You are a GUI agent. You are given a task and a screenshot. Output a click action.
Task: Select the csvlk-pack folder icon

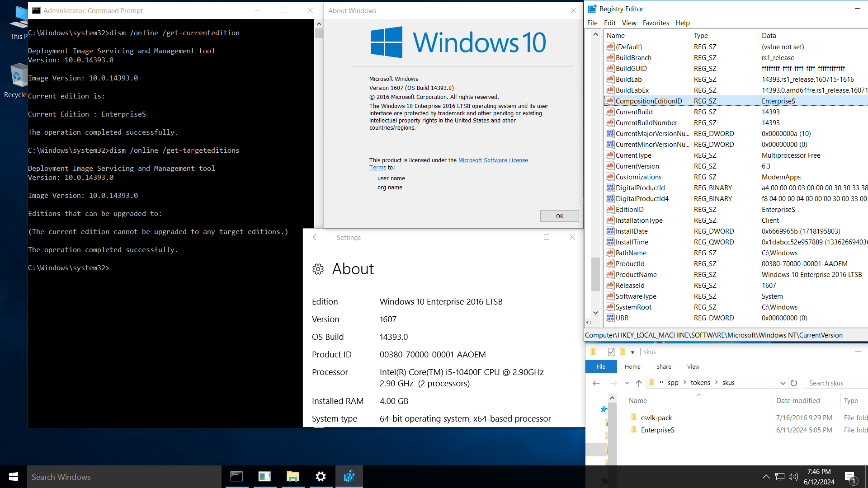click(x=634, y=418)
